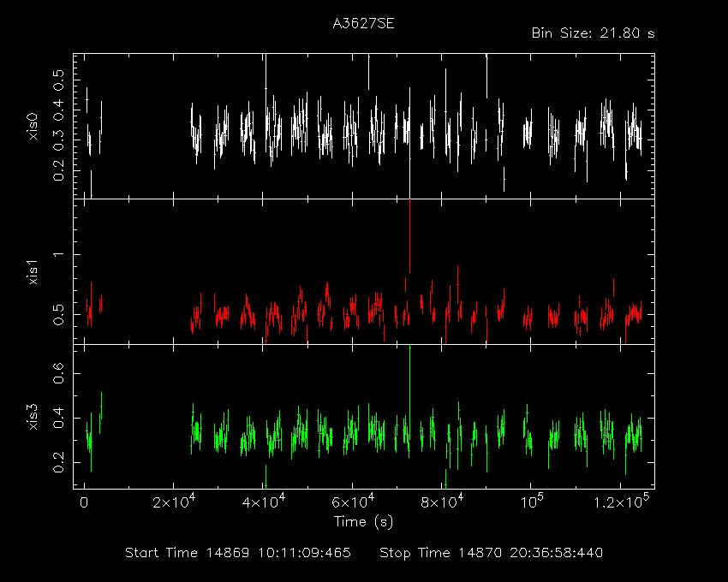Viewport: 728px width, 582px height.
Task: Click the x-axis tick label 0
Action: point(84,503)
